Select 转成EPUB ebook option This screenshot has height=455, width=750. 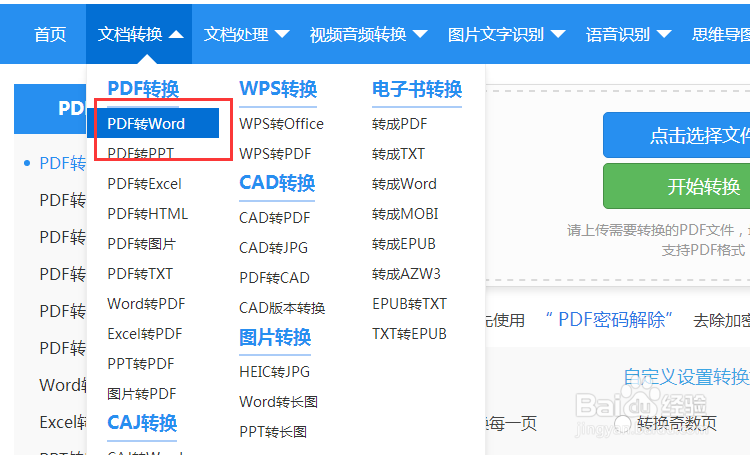(404, 244)
